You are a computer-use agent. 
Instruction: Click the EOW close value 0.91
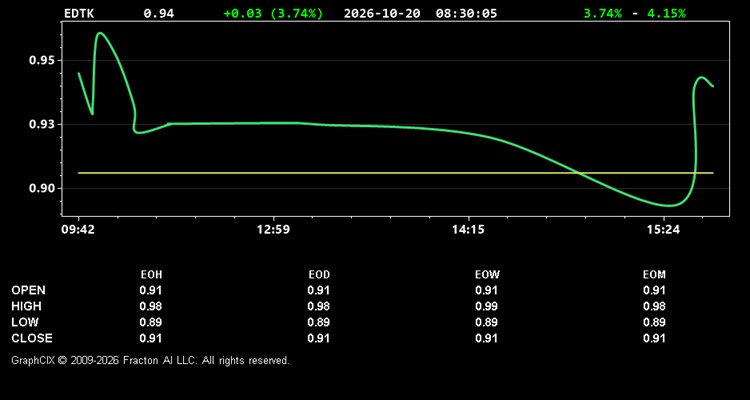486,338
